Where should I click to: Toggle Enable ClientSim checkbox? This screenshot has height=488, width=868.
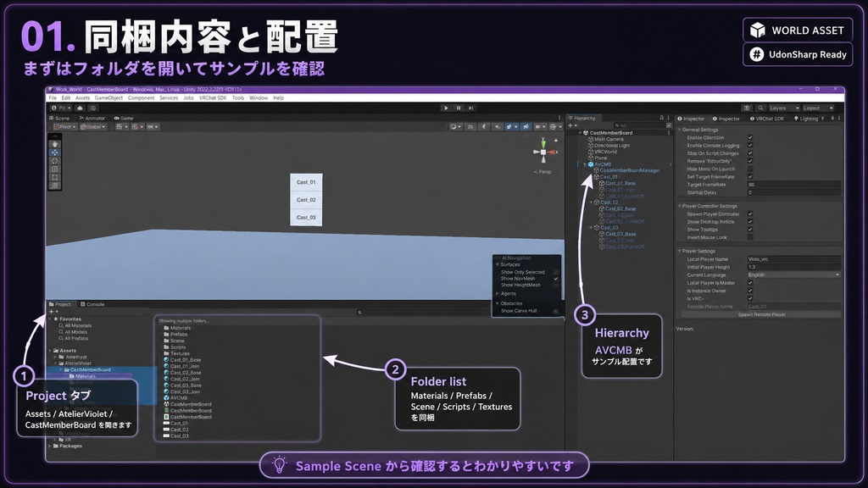pos(750,138)
